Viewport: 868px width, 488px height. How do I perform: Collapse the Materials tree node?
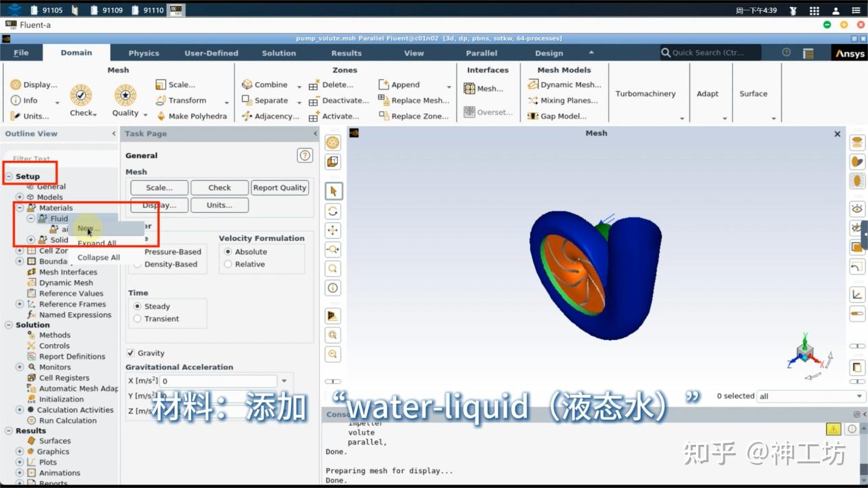coord(20,208)
